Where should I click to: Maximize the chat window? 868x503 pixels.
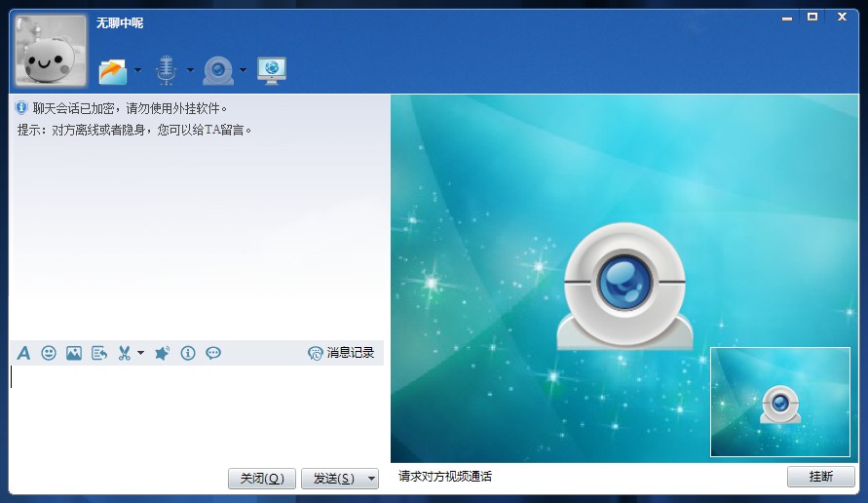pos(812,18)
